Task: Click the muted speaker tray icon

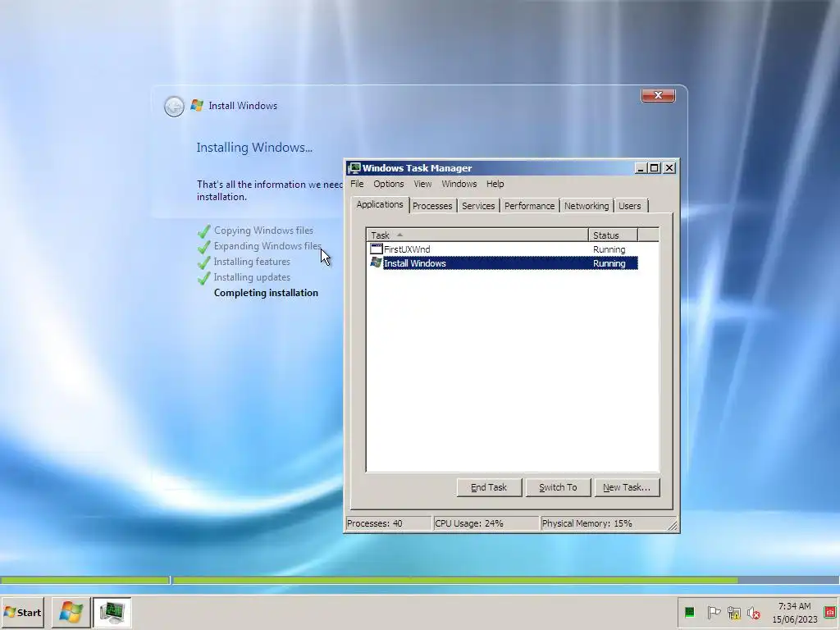Action: [754, 613]
